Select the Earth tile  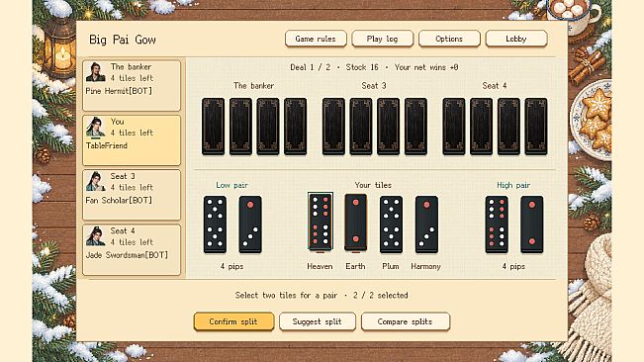point(356,222)
